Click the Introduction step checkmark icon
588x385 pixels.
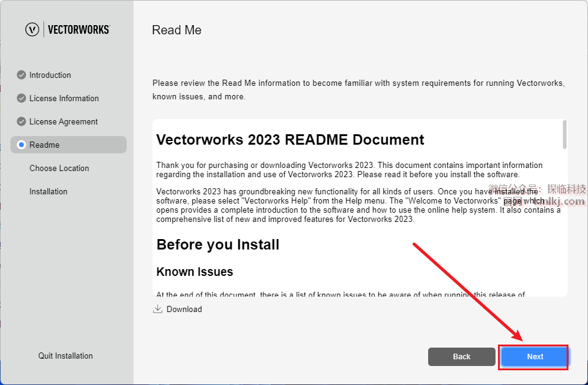coord(21,75)
